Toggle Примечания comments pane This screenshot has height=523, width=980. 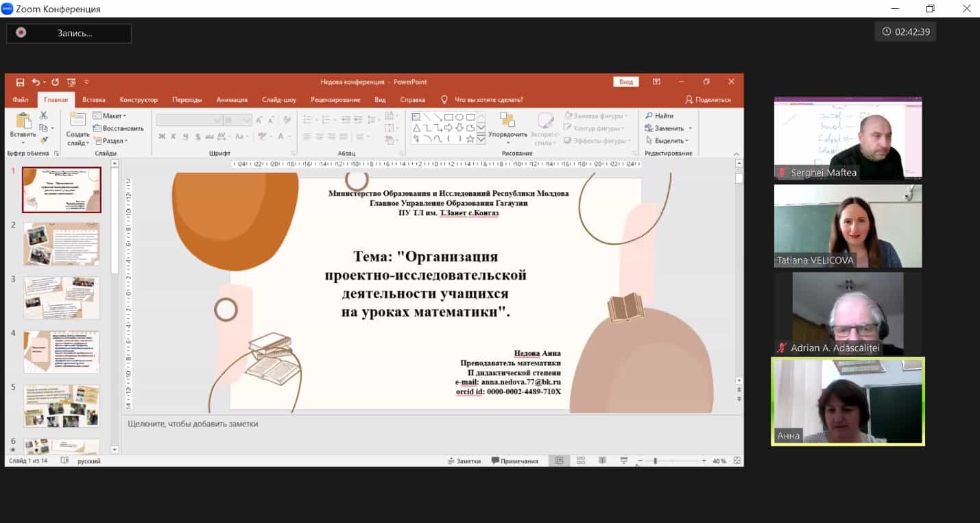coord(515,461)
